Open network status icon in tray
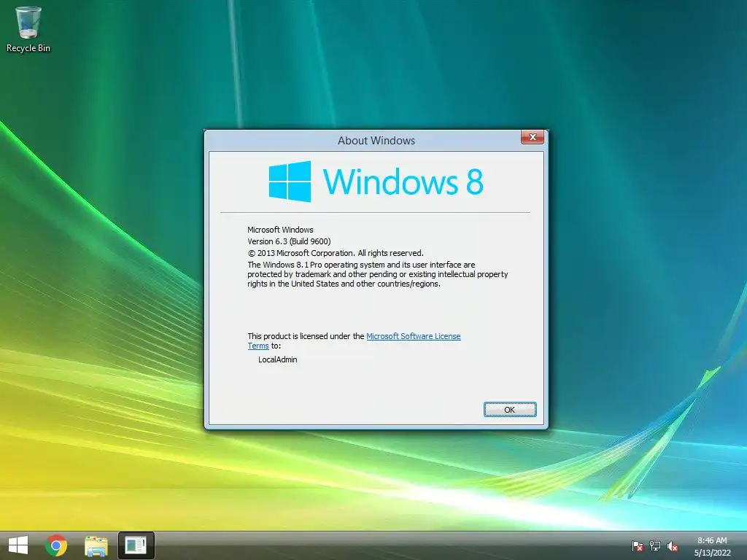Viewport: 747px width, 560px height. 655,546
